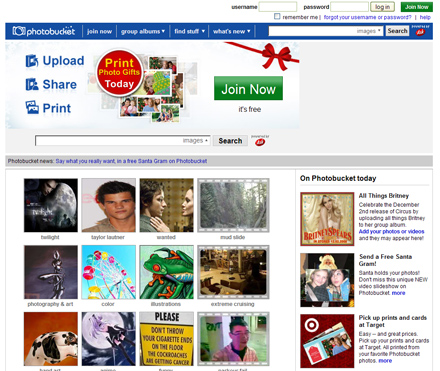Click Search button below the banner

tap(230, 141)
